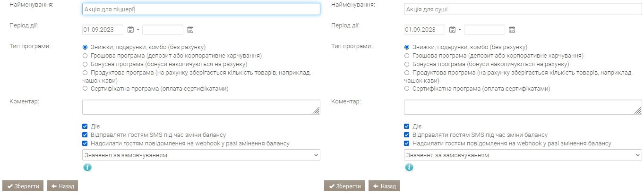The width and height of the screenshot is (644, 194).
Task: Toggle webhook notification checkbox in pizzeria form
Action: [85, 143]
